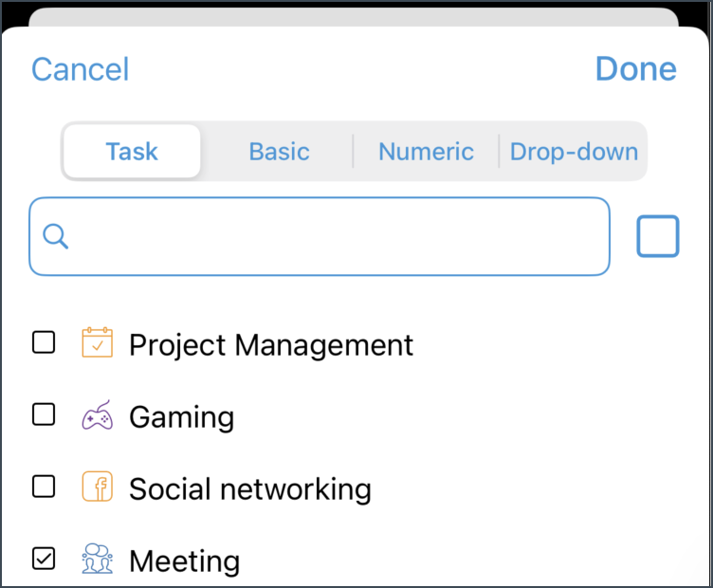The width and height of the screenshot is (713, 588).
Task: Toggle the select-all checkbox beside search
Action: 657,236
